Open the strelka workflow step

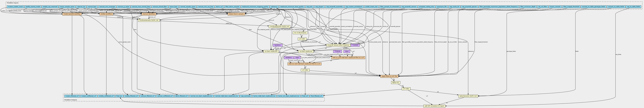[x=106, y=14]
